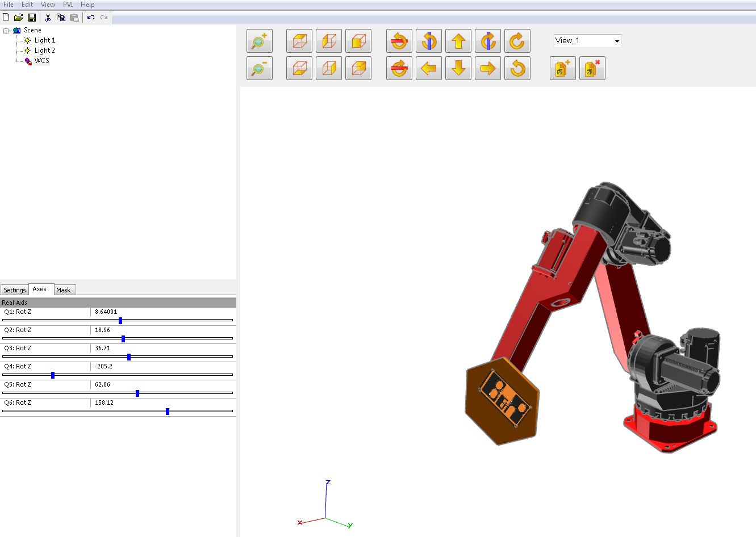Click the delete view icon with red X

click(592, 69)
